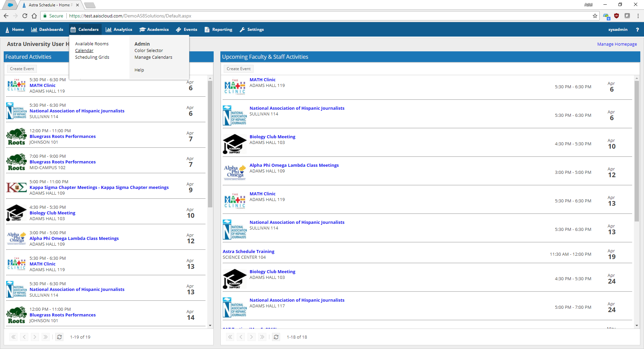Screen dimensions: 644x349
Task: Select Scheduling Grids from Calendars dropdown
Action: click(x=92, y=57)
